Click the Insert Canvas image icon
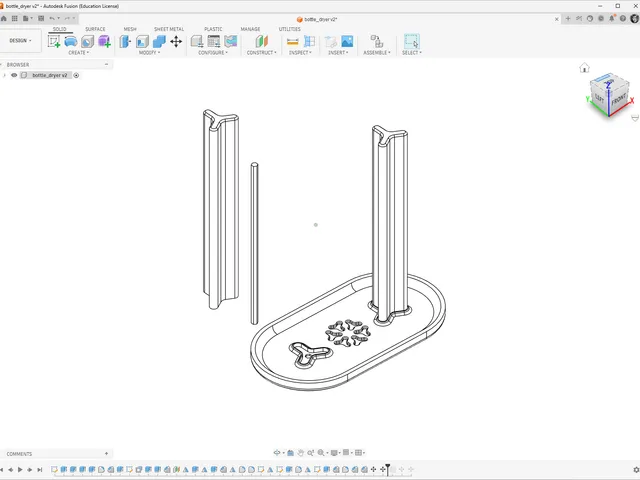The height and width of the screenshot is (480, 640). pyautogui.click(x=347, y=41)
